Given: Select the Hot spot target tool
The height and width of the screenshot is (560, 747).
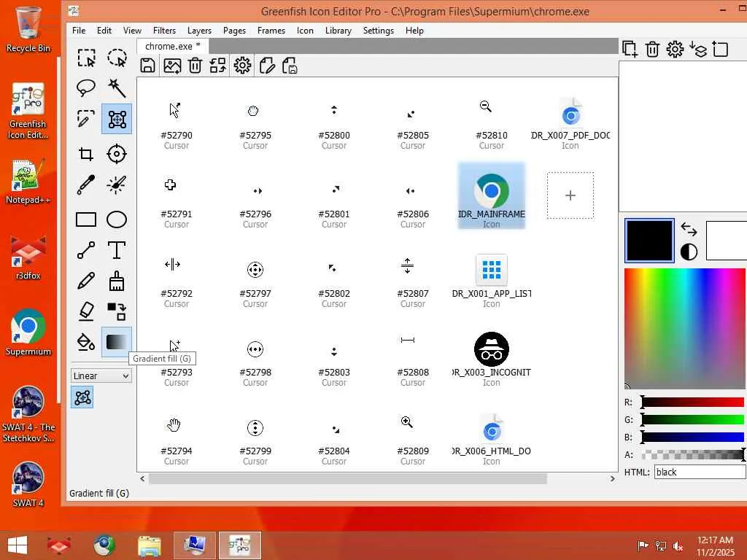Looking at the screenshot, I should (117, 154).
